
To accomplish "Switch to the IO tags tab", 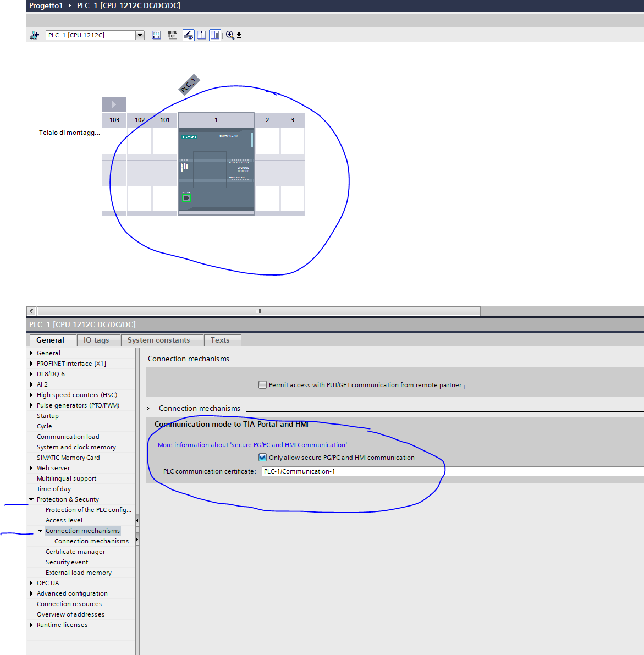I will 96,340.
